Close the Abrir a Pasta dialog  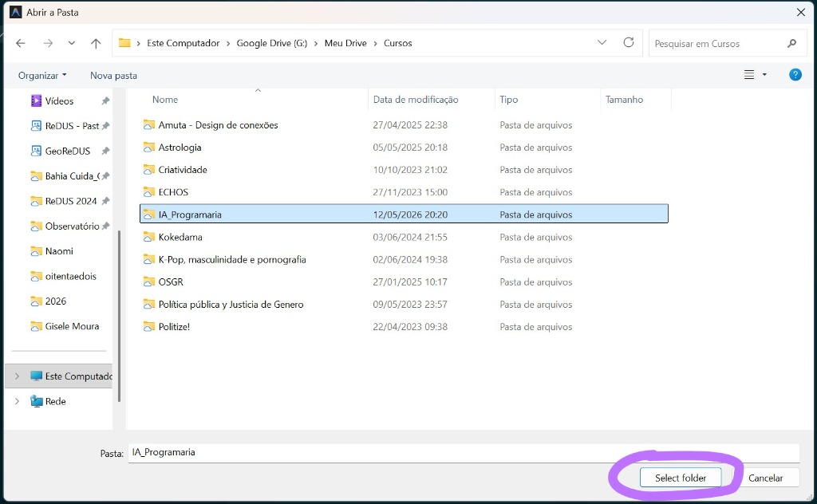click(x=801, y=12)
